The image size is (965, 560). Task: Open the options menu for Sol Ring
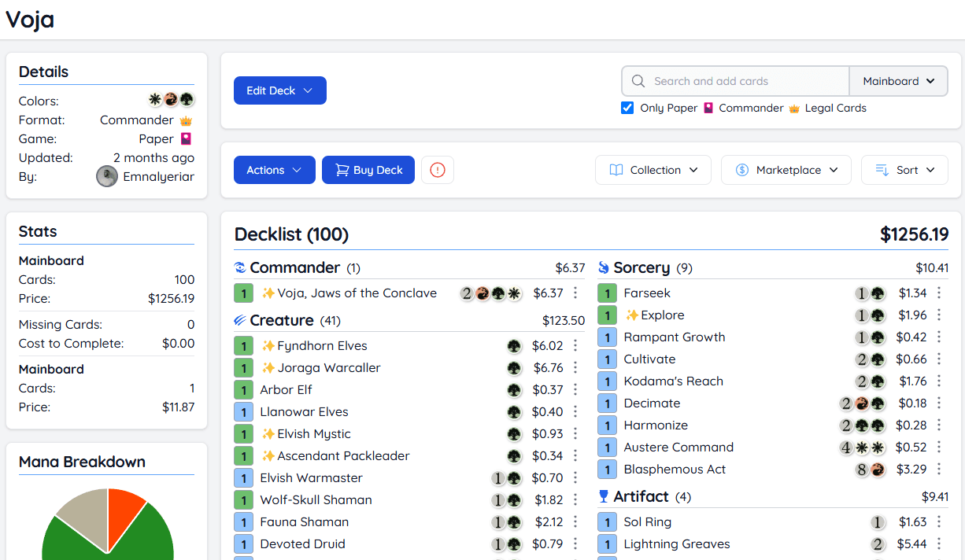coord(939,521)
